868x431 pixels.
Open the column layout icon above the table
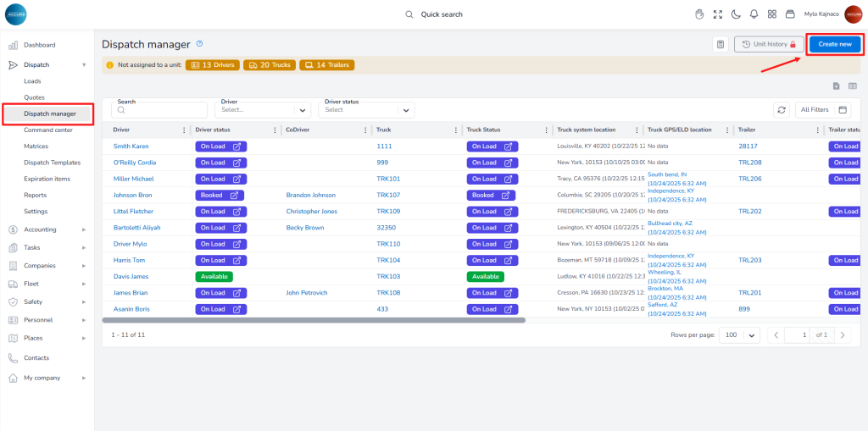click(853, 86)
